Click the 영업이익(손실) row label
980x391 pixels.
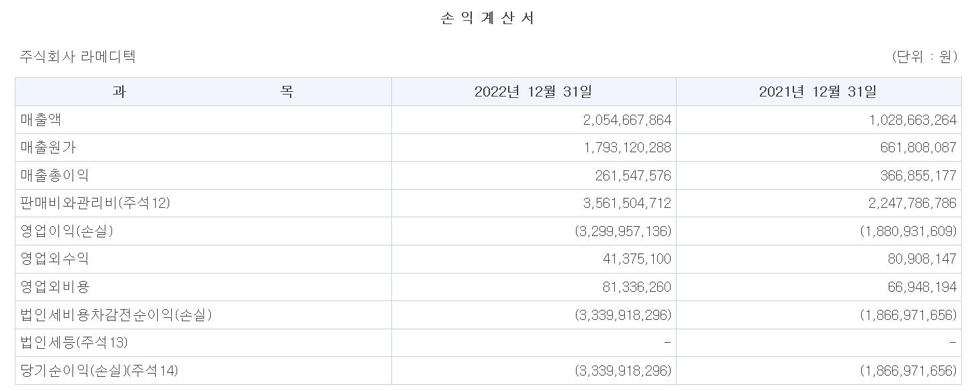(x=67, y=231)
